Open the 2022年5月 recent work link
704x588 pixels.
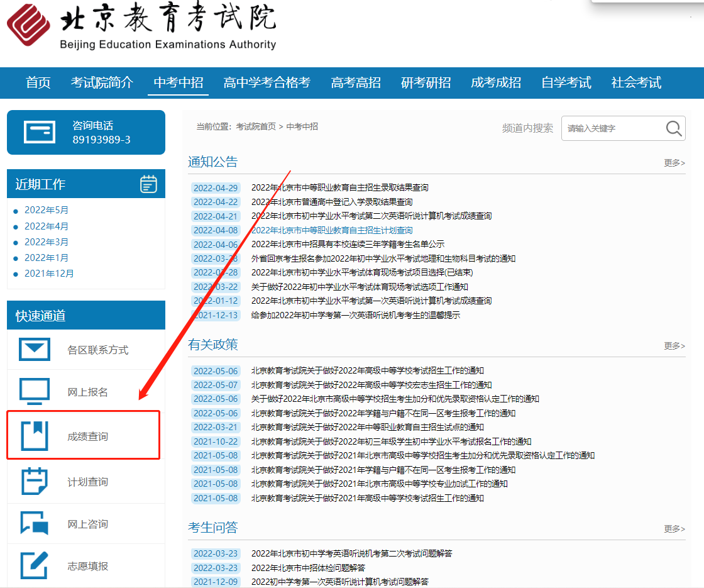point(47,210)
